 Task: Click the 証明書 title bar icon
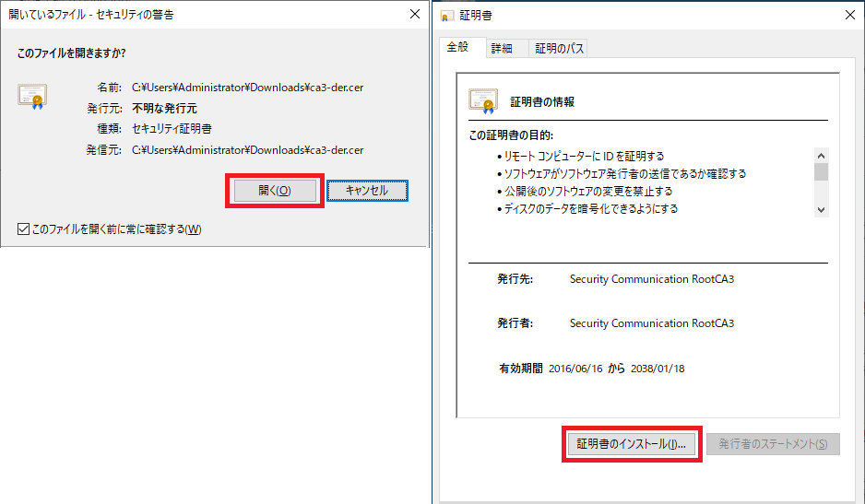pyautogui.click(x=448, y=16)
